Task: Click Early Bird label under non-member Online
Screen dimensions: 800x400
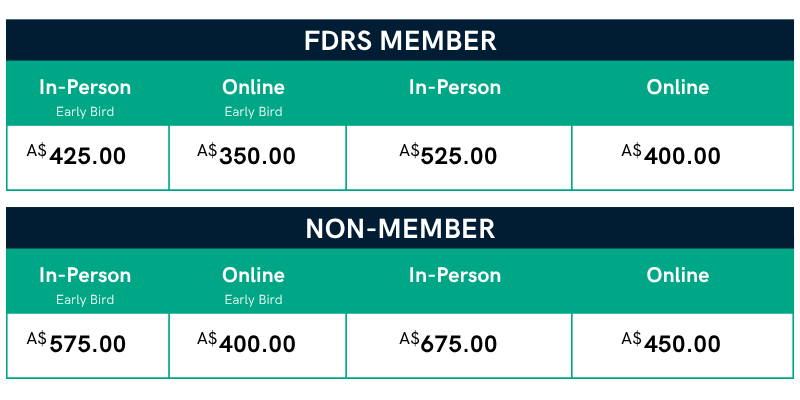Action: 254,299
